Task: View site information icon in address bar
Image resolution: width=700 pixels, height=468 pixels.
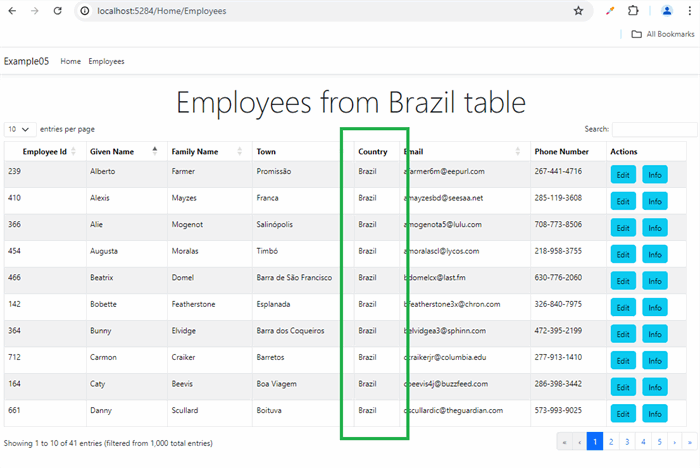Action: pos(84,11)
